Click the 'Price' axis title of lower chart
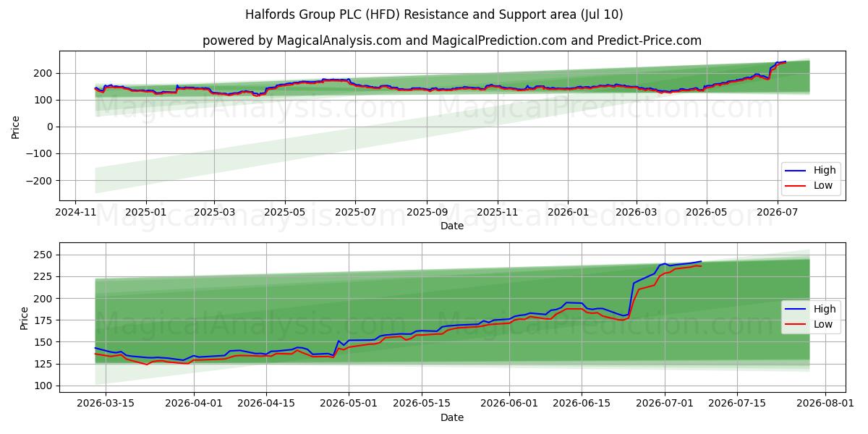The width and height of the screenshot is (868, 434). (x=25, y=318)
